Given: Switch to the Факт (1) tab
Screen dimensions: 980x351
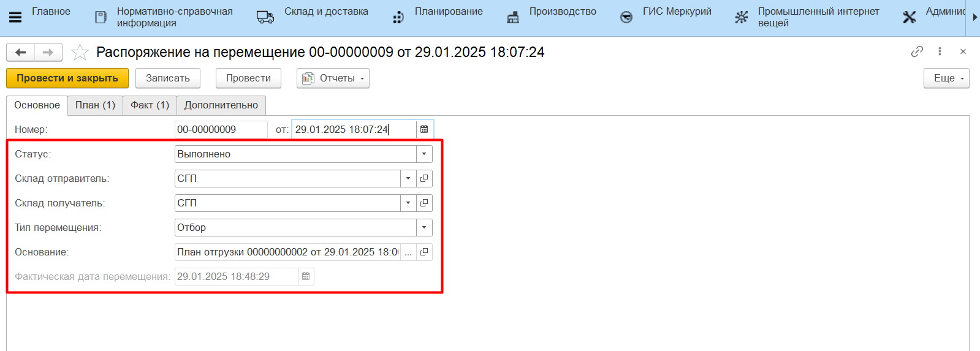Looking at the screenshot, I should (x=150, y=105).
